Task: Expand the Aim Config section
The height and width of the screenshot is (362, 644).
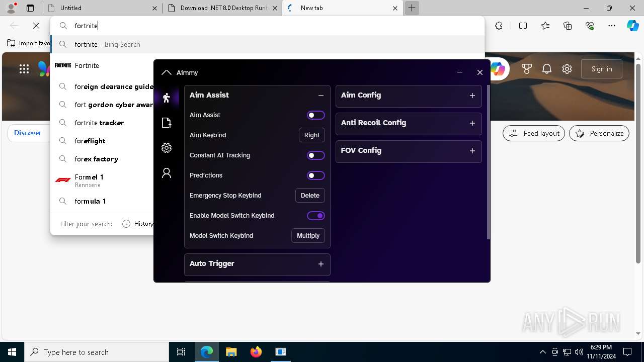Action: (472, 96)
